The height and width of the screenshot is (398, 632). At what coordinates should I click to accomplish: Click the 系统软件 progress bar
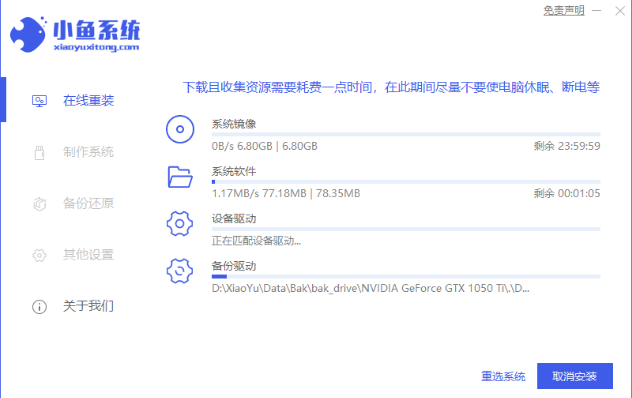click(406, 182)
